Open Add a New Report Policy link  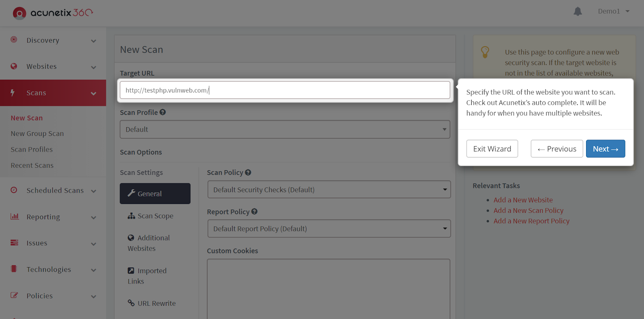coord(532,221)
